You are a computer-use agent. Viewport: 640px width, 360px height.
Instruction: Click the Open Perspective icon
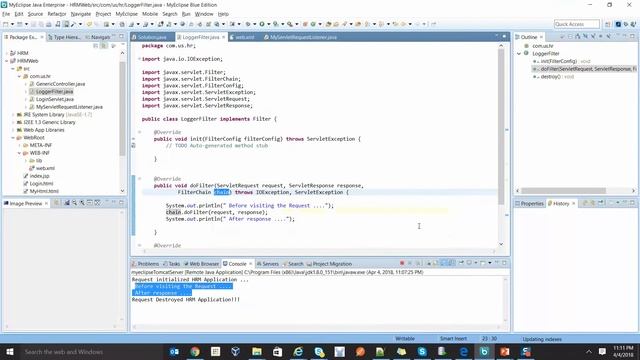[x=608, y=24]
